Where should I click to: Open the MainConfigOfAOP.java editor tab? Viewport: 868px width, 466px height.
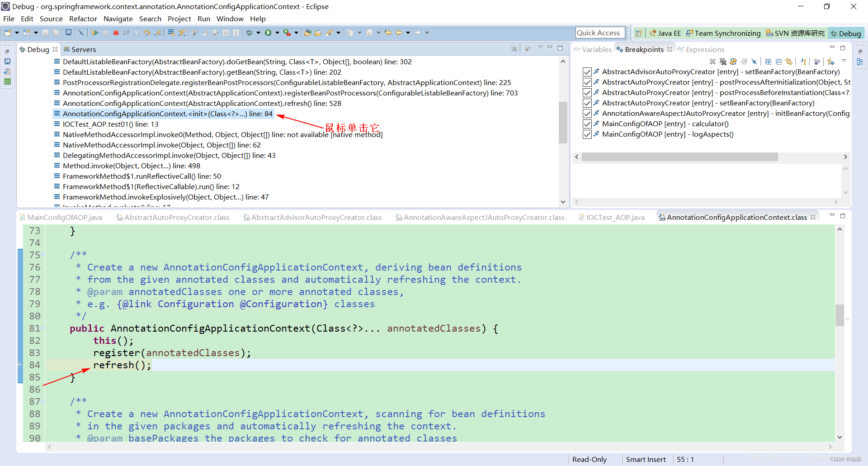pyautogui.click(x=61, y=218)
